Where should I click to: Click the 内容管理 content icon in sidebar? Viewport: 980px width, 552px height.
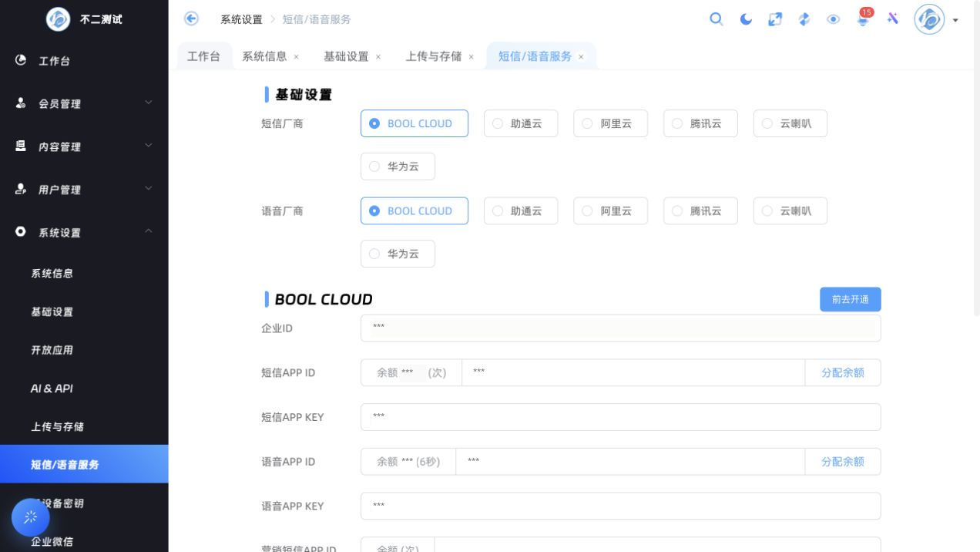(21, 146)
